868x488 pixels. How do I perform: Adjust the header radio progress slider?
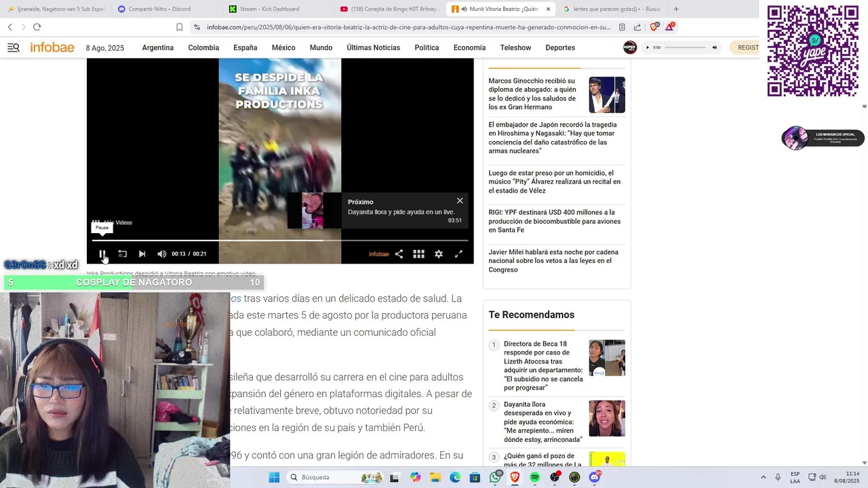[685, 47]
